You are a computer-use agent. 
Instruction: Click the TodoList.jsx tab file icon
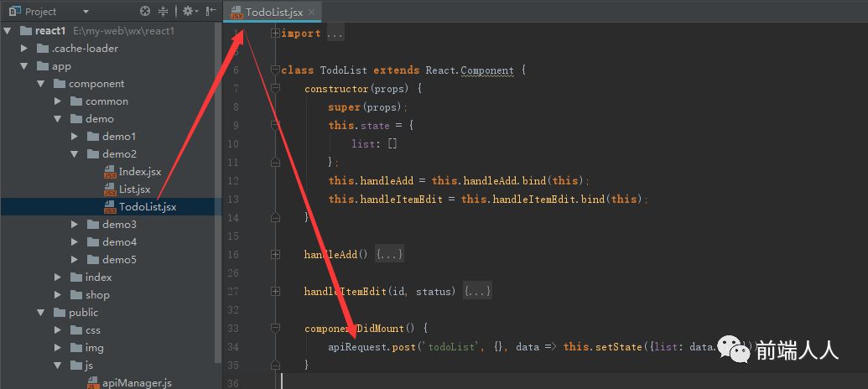tap(237, 13)
